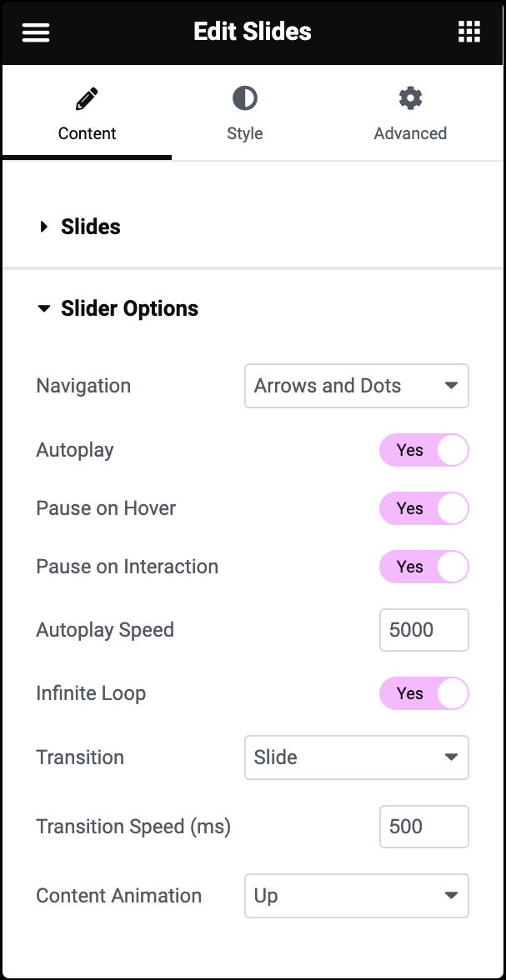
Task: Open the Navigation dropdown
Action: tap(357, 386)
